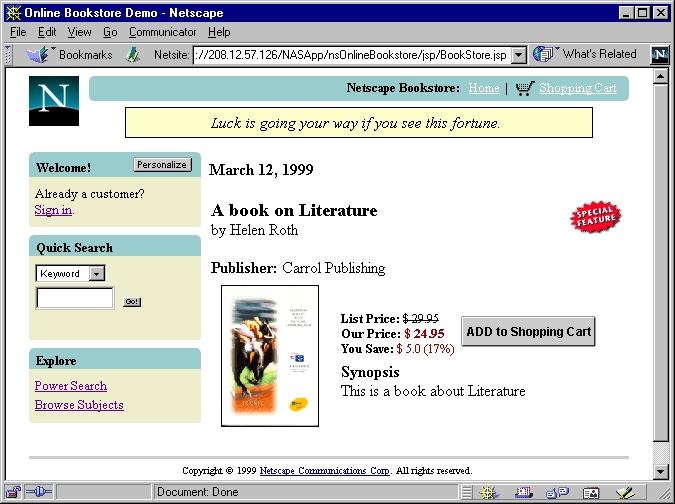Follow the Shopping Cart link
Viewport: 675px width, 504px height.
click(578, 88)
